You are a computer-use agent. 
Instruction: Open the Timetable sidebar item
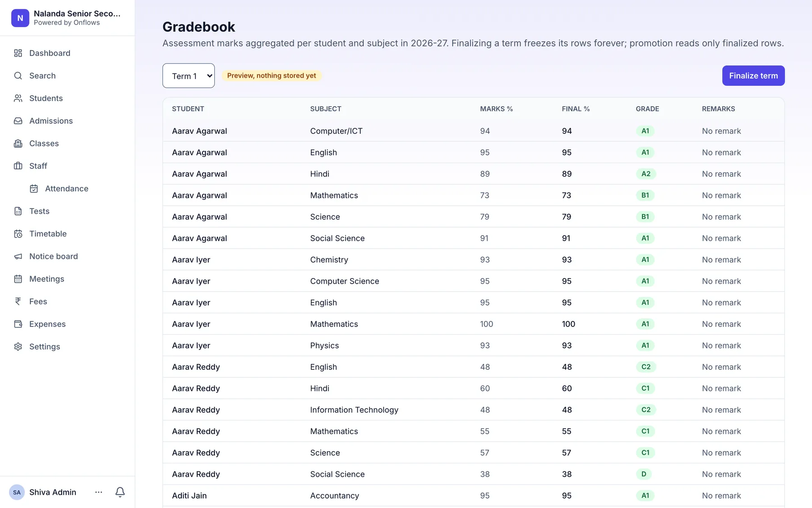click(x=68, y=234)
